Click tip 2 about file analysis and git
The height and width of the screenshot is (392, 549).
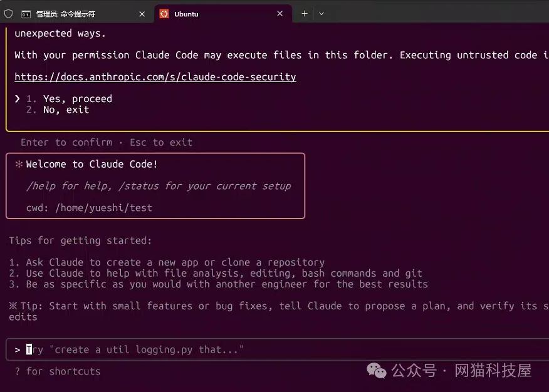(216, 273)
